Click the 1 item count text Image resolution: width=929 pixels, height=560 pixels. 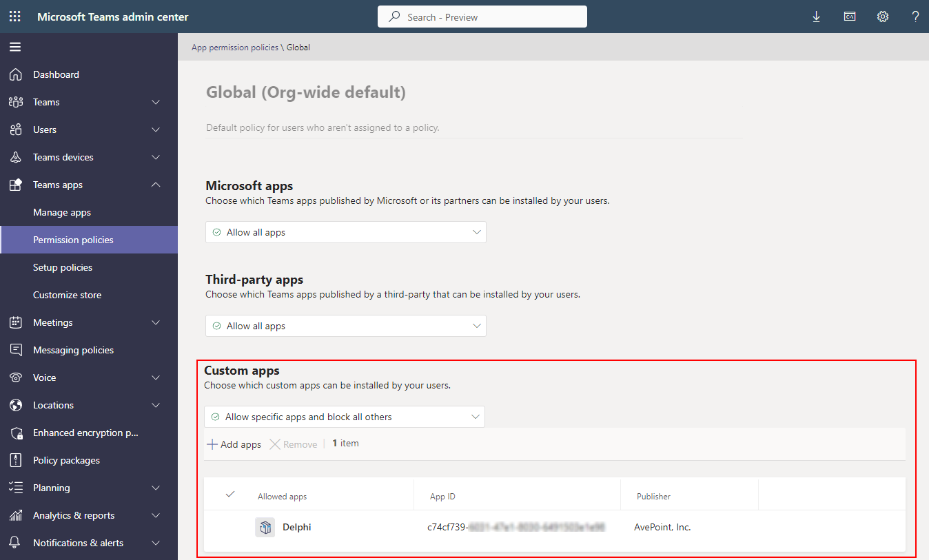point(345,444)
